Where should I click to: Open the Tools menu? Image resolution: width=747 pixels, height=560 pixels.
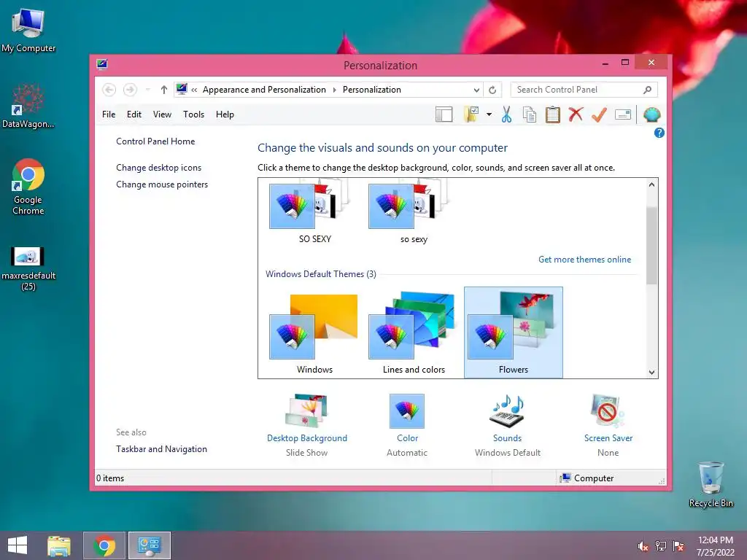point(193,114)
